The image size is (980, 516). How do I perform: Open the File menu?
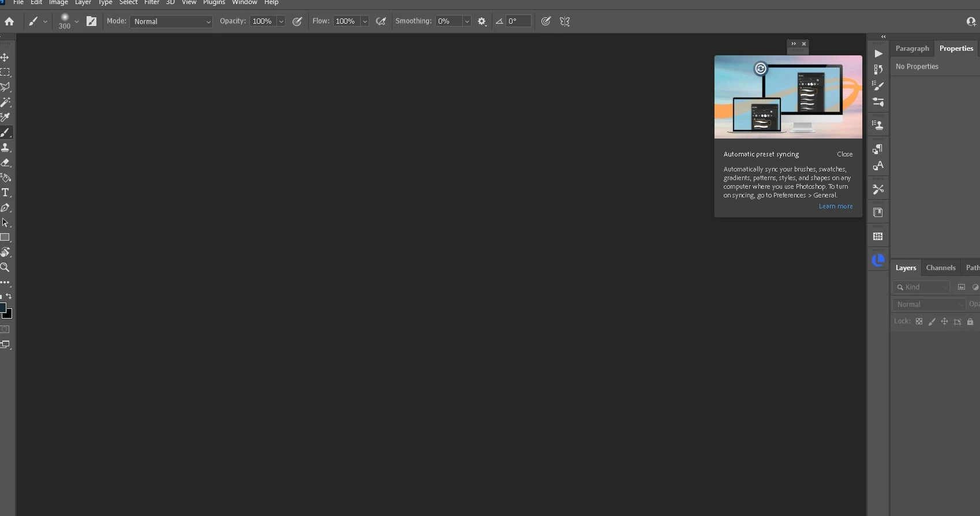tap(18, 3)
